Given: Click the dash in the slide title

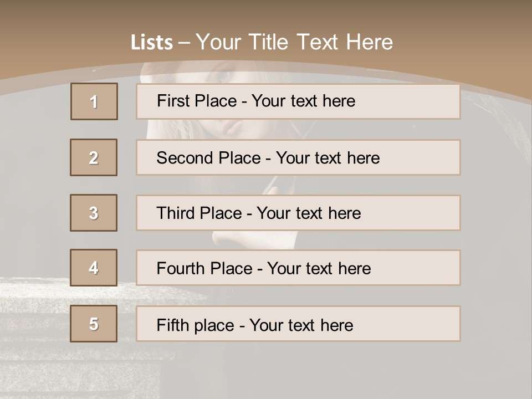Looking at the screenshot, I should (185, 43).
